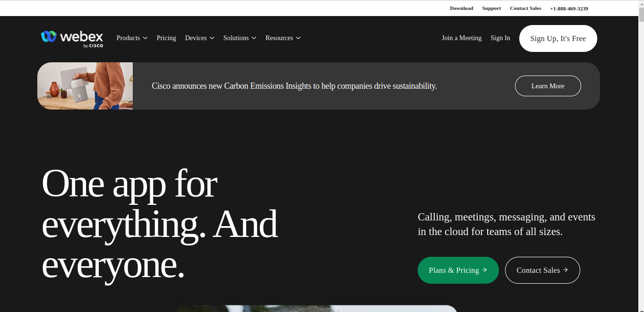The height and width of the screenshot is (312, 644).
Task: Click Learn More in the announcement banner
Action: pos(548,86)
